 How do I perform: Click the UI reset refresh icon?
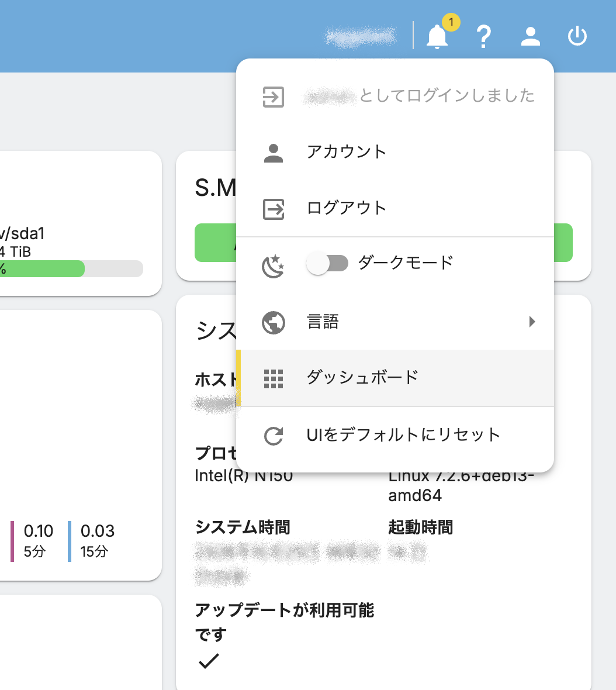pos(274,436)
